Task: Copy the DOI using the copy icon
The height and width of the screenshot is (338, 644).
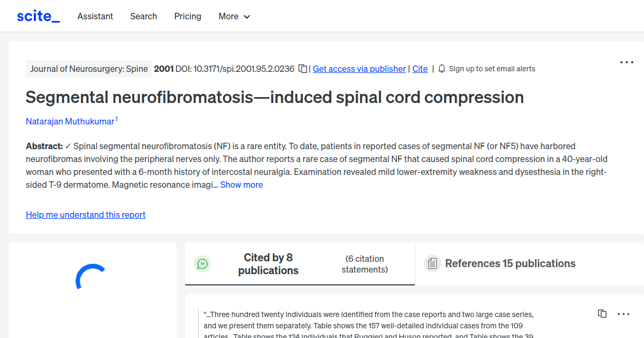Action: tap(302, 69)
